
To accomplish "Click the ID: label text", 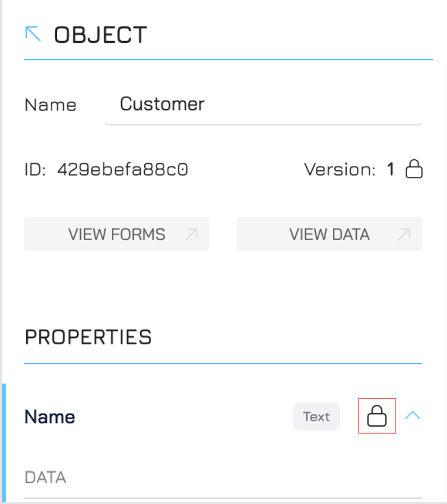I will pyautogui.click(x=35, y=169).
